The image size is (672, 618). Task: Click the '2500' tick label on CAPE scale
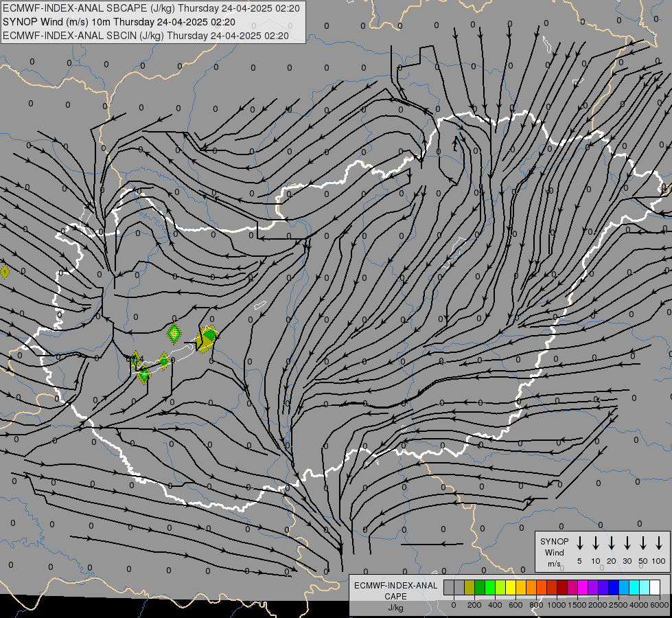tap(618, 605)
